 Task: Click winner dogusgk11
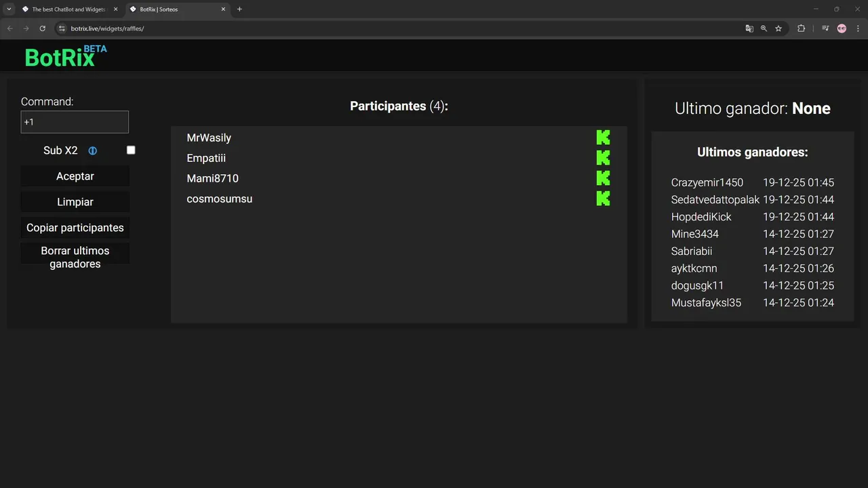click(697, 285)
